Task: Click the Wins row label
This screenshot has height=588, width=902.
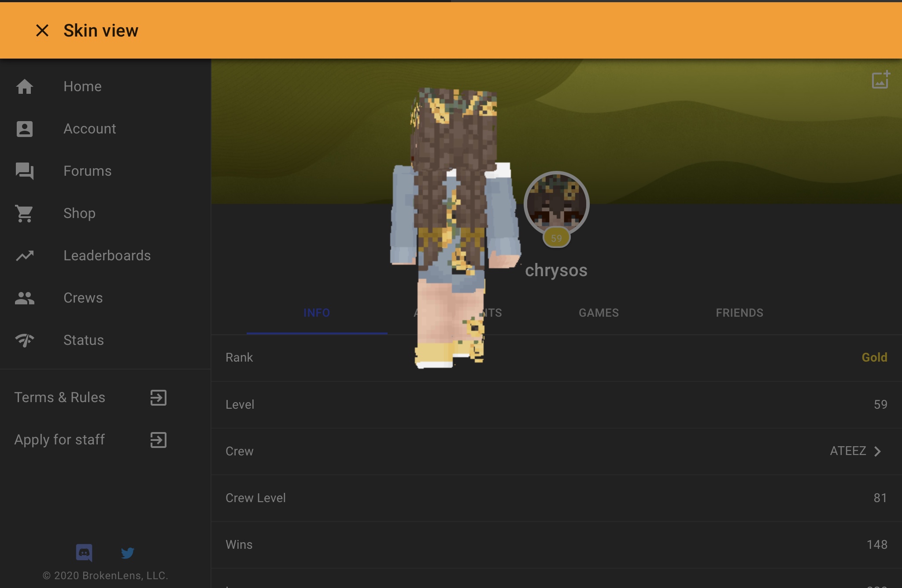Action: click(x=239, y=544)
